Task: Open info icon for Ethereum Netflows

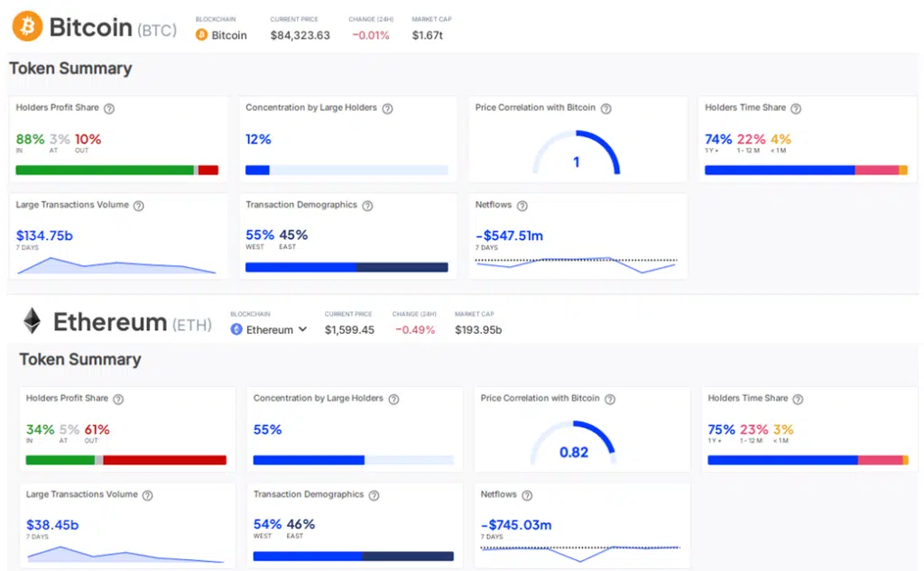Action: coord(527,495)
